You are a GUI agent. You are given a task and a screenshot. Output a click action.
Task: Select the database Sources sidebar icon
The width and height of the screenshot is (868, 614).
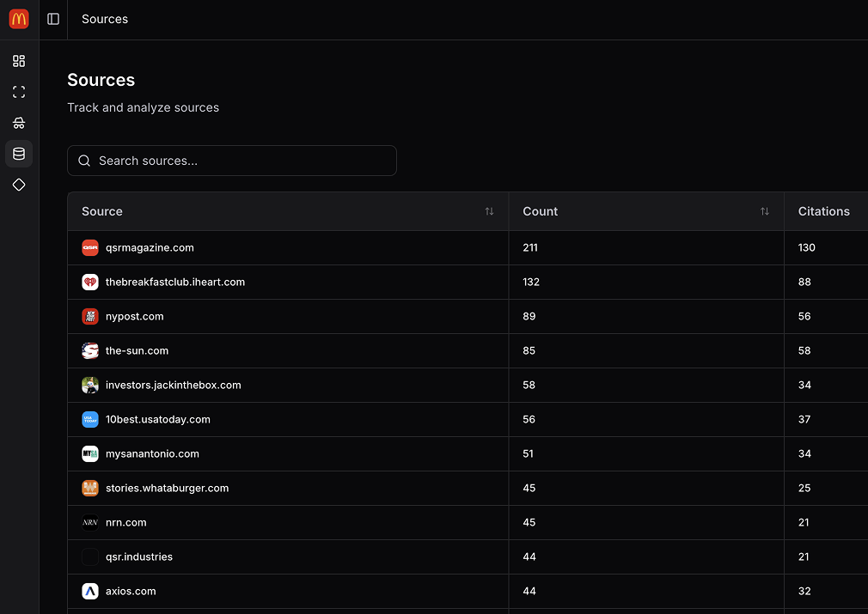coord(18,154)
